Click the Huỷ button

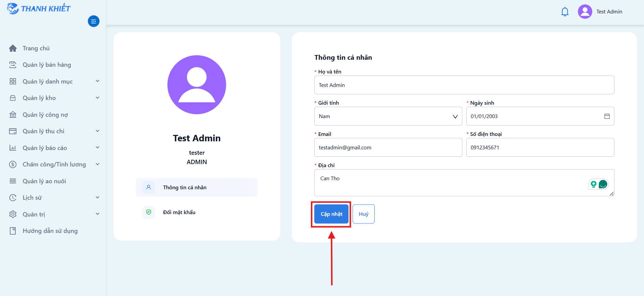pyautogui.click(x=364, y=214)
